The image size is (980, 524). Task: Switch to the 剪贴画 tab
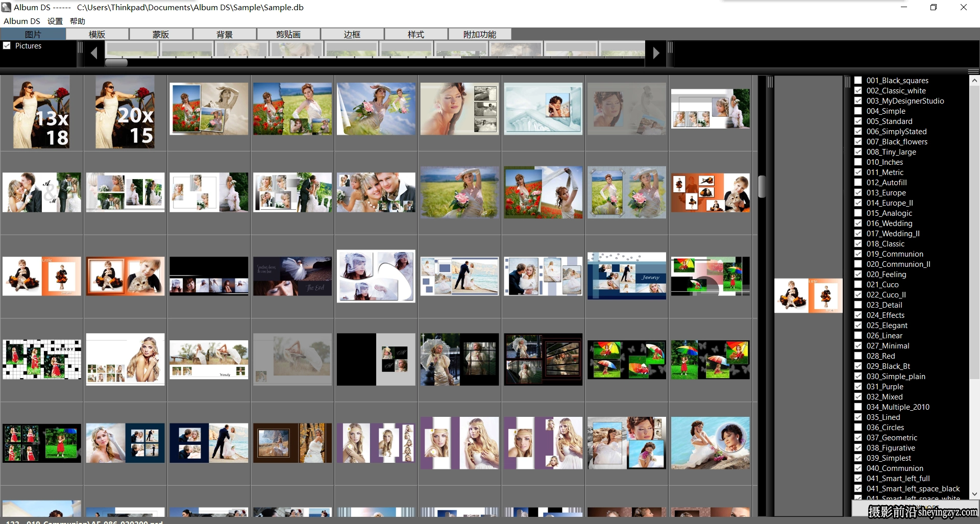pos(288,34)
